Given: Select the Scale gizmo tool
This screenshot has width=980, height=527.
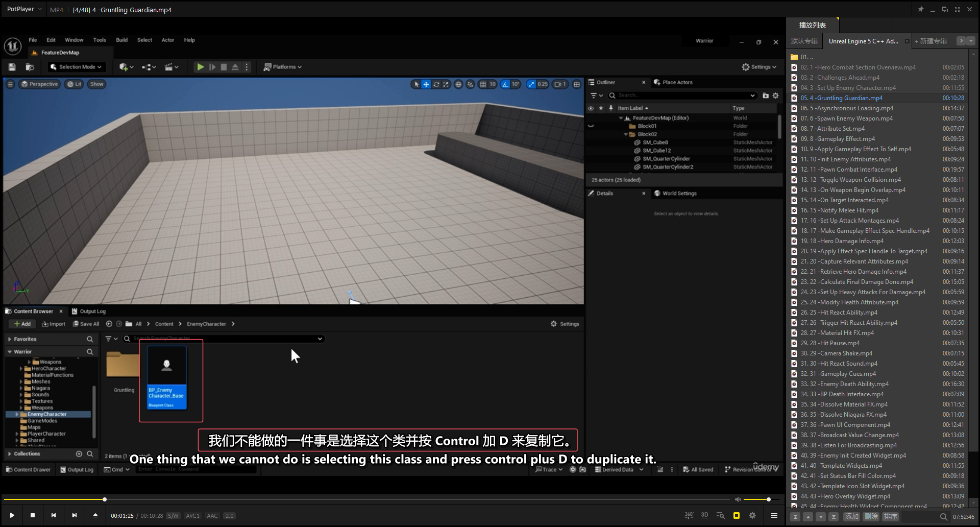Looking at the screenshot, I should click(x=446, y=84).
